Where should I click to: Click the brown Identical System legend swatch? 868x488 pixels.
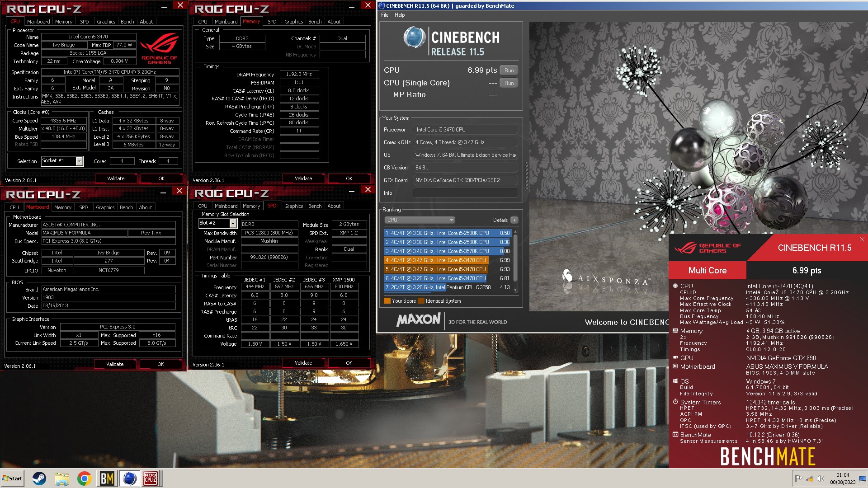[x=421, y=301]
